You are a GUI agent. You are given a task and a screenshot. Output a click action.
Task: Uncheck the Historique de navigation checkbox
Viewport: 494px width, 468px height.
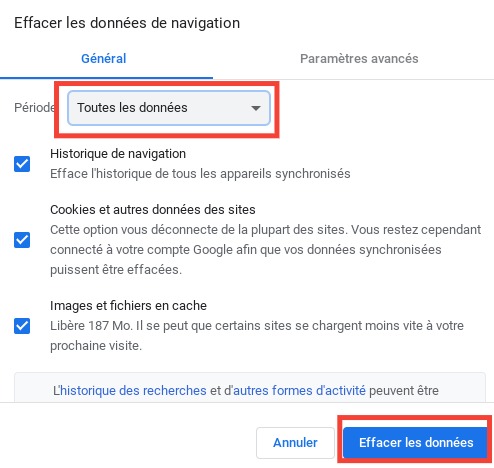pos(22,164)
